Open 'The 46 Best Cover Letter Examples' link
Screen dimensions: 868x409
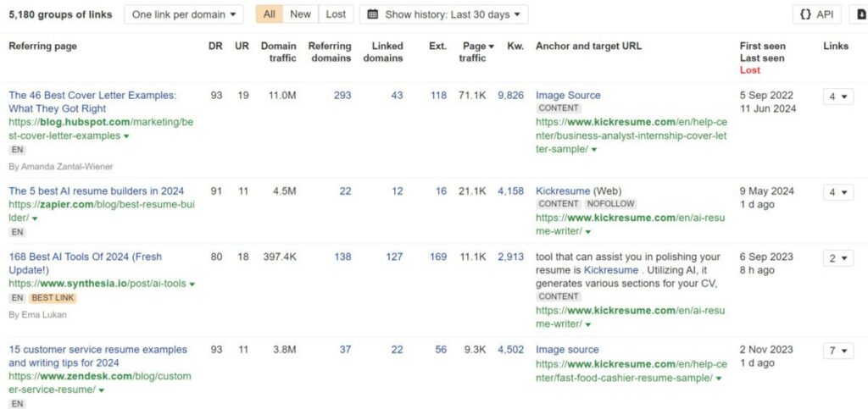[x=92, y=102]
